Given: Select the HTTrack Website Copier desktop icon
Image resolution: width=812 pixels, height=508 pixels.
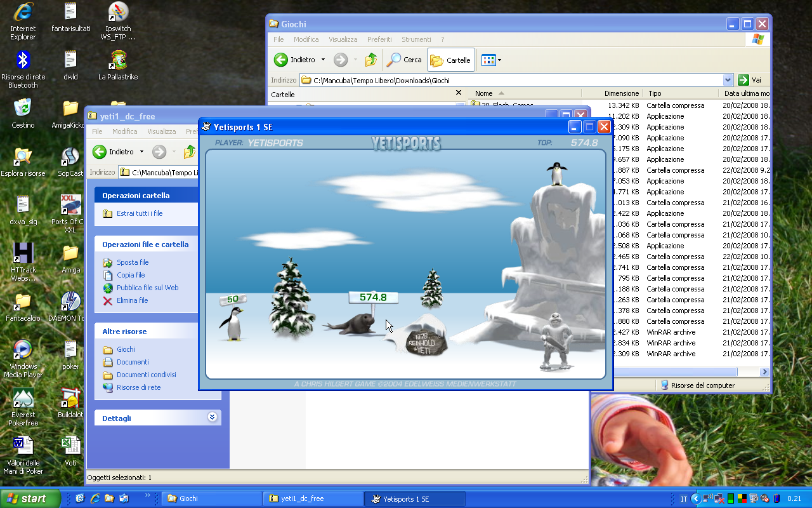Looking at the screenshot, I should coord(23,262).
